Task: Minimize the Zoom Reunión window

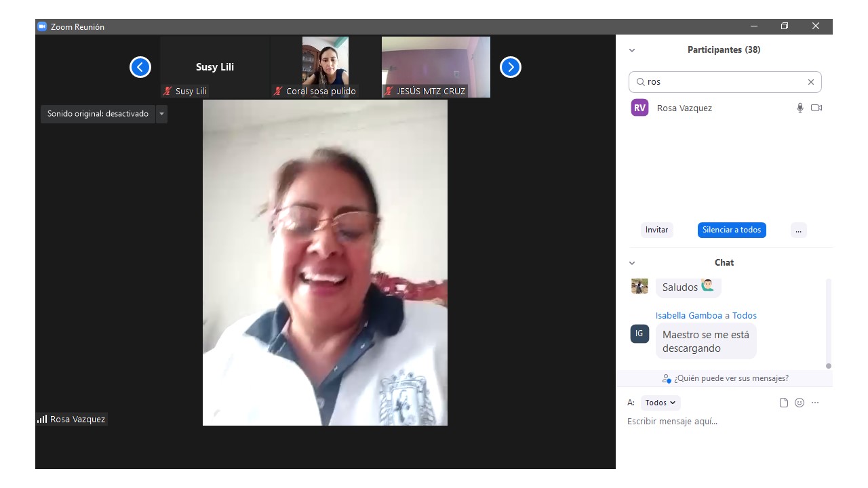Action: tap(754, 26)
